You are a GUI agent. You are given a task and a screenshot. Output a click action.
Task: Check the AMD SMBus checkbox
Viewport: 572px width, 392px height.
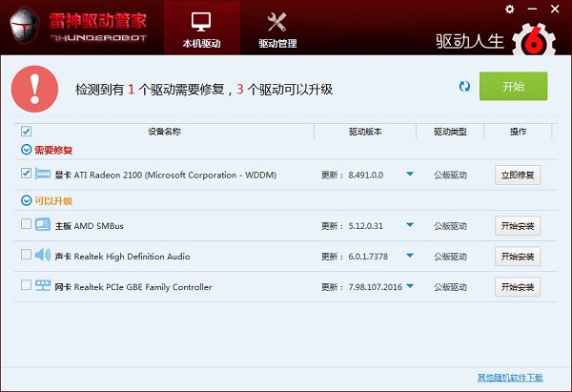26,225
